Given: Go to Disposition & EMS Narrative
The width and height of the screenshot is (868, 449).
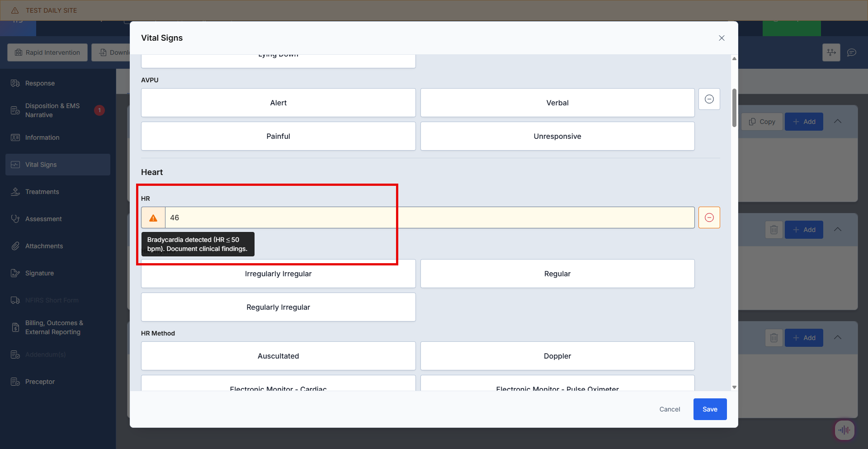Looking at the screenshot, I should tap(52, 110).
